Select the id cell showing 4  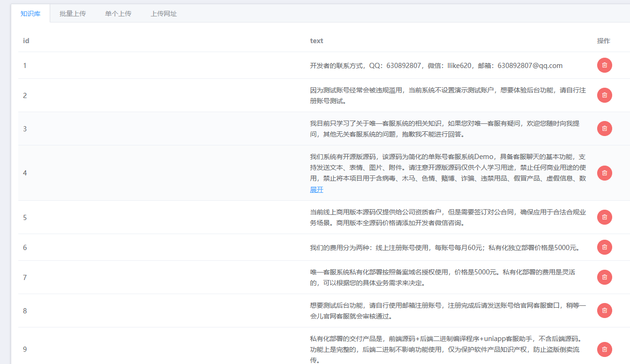pos(25,173)
